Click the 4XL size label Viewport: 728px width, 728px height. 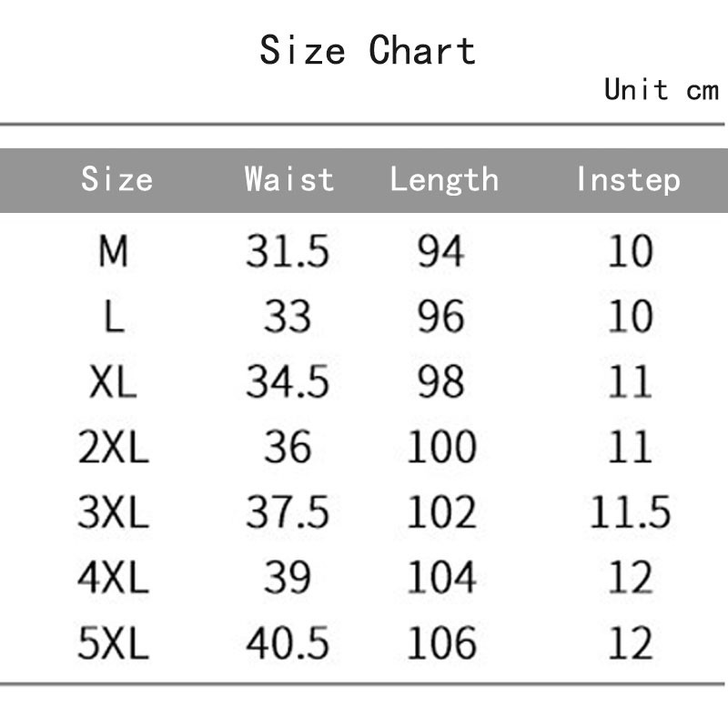pos(113,579)
